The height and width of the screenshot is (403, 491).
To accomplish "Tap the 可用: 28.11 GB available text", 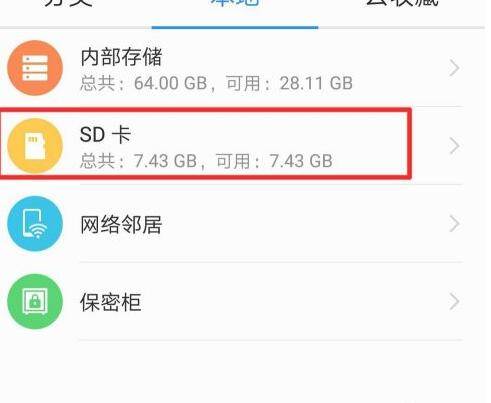I will point(289,83).
